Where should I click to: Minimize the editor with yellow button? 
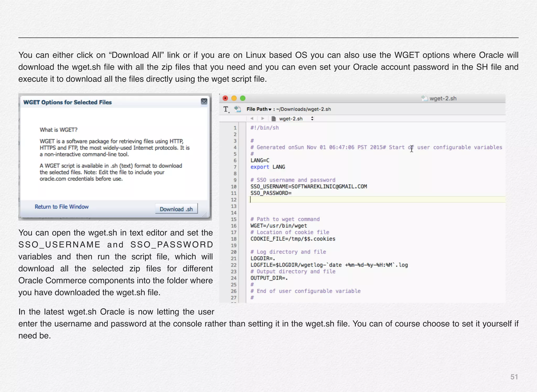click(x=234, y=98)
